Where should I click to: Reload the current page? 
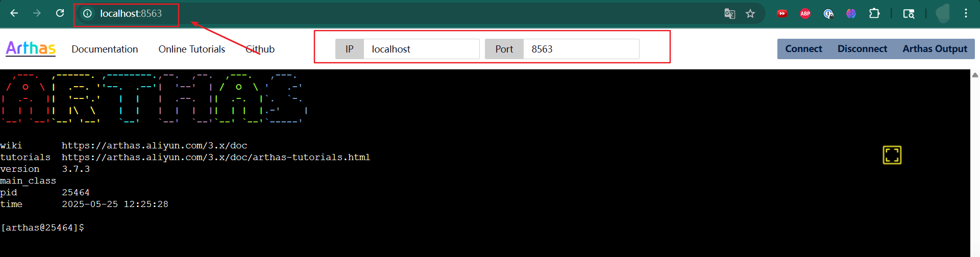pos(60,13)
